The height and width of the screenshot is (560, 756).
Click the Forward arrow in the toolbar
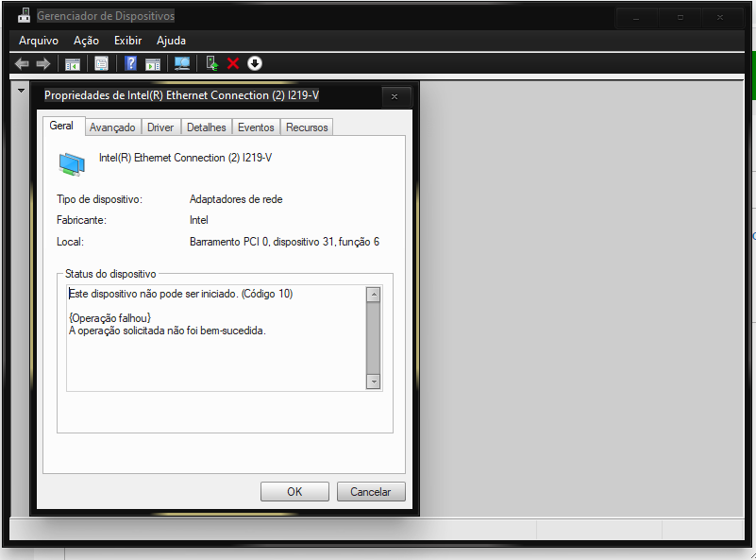click(x=42, y=63)
